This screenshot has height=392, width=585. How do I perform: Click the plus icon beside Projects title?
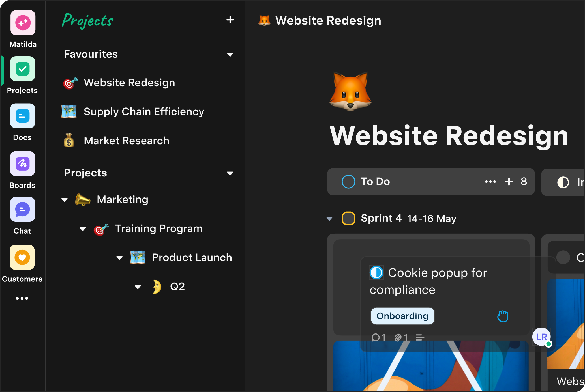point(230,20)
